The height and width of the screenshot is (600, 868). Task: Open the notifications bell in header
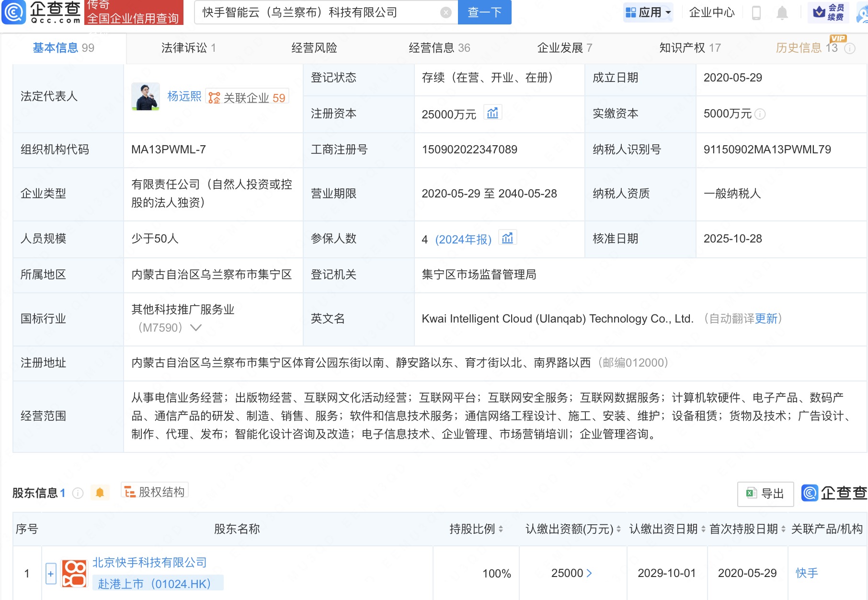click(x=782, y=12)
